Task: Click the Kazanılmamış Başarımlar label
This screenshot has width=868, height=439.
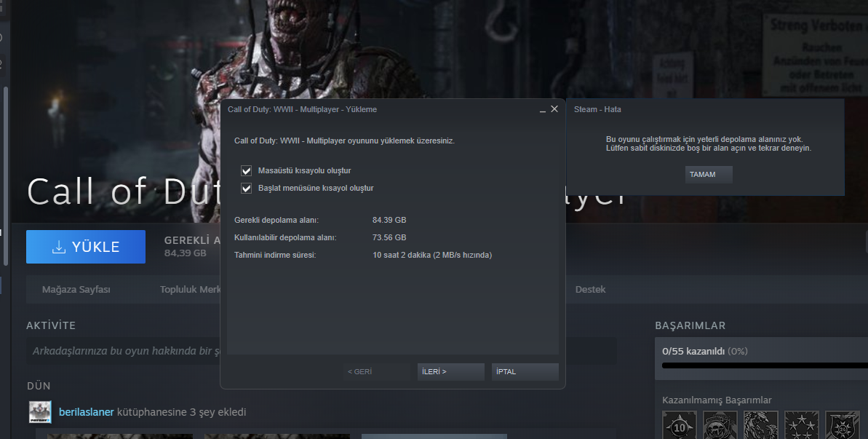Action: tap(717, 400)
